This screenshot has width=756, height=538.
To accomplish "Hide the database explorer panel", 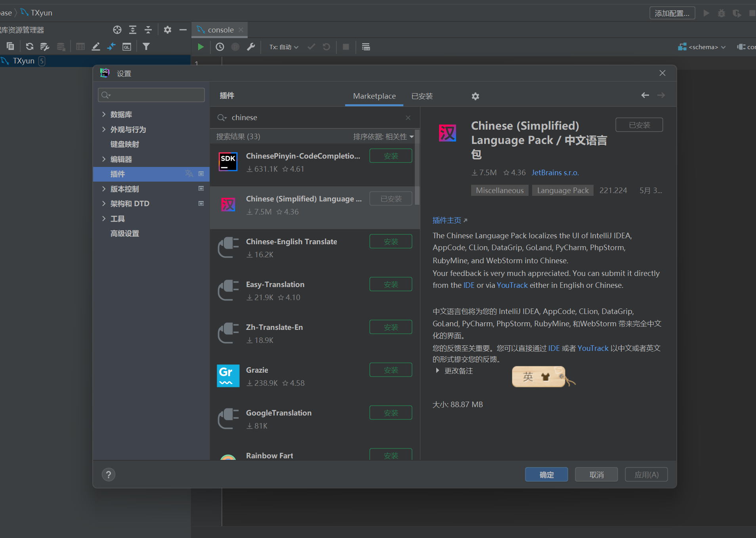I will (183, 30).
